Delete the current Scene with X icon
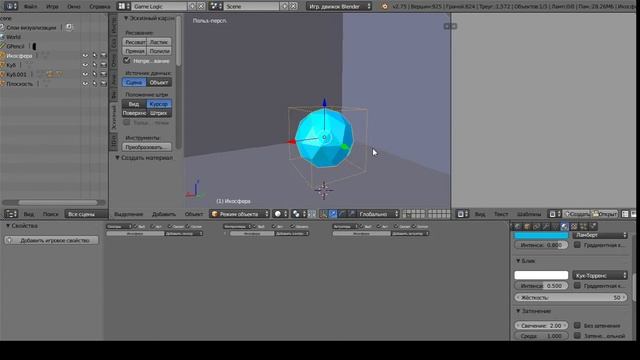Viewport: 640px width, 360px height. click(x=293, y=6)
